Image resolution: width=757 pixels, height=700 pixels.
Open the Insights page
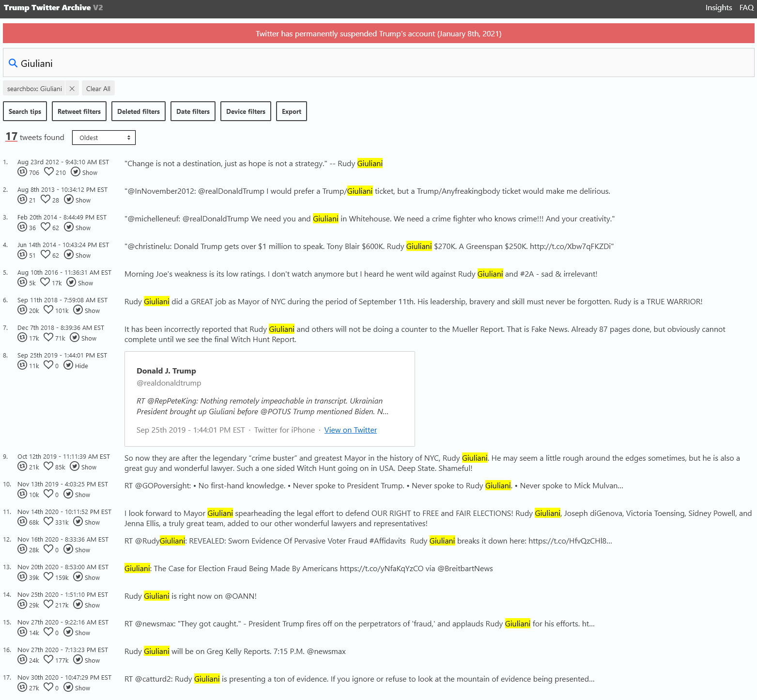718,8
